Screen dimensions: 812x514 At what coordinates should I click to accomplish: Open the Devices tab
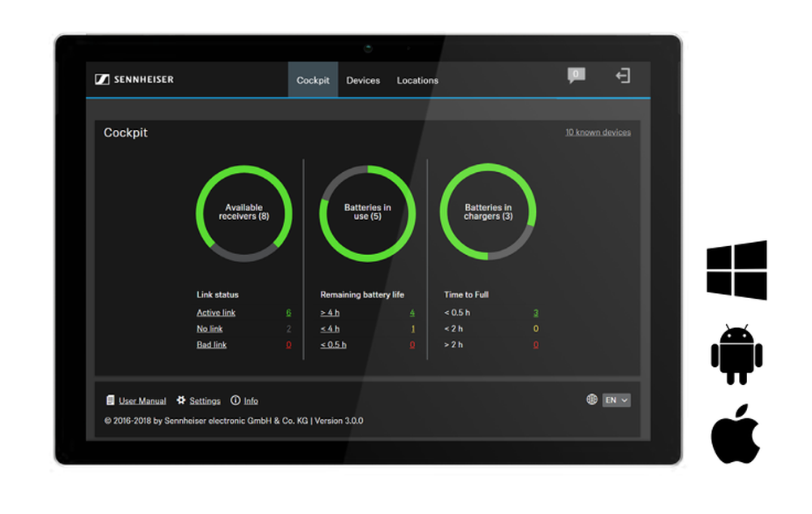[x=363, y=80]
